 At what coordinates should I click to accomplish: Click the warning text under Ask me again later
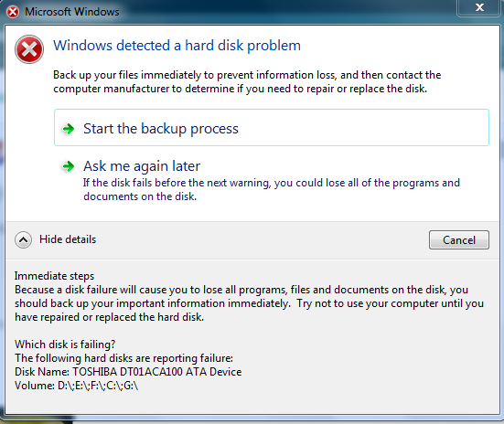click(x=272, y=189)
